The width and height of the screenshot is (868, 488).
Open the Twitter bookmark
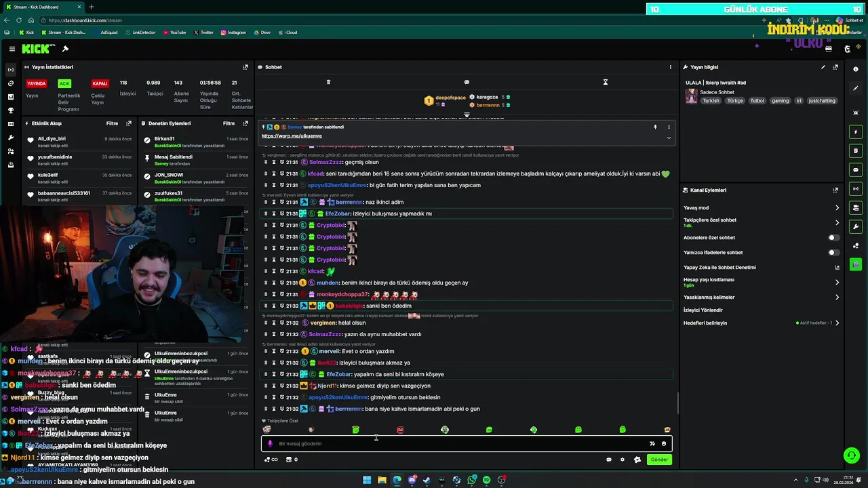click(x=203, y=33)
